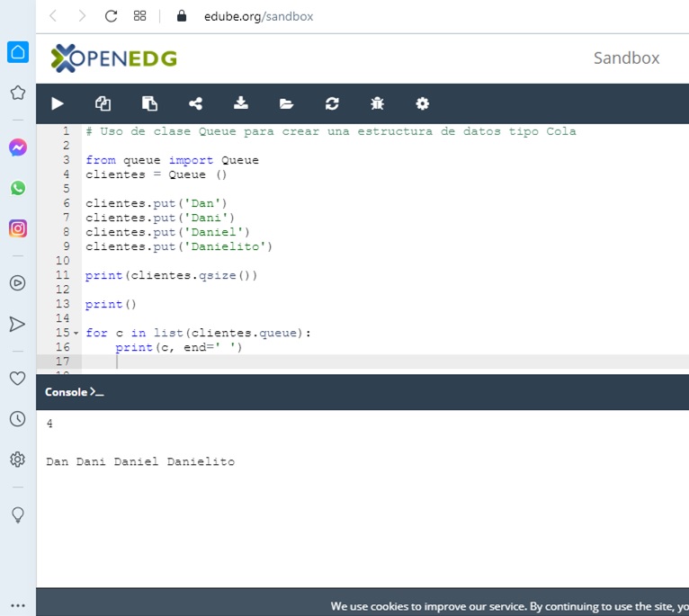Reset the sandbox with the refresh icon

click(332, 103)
